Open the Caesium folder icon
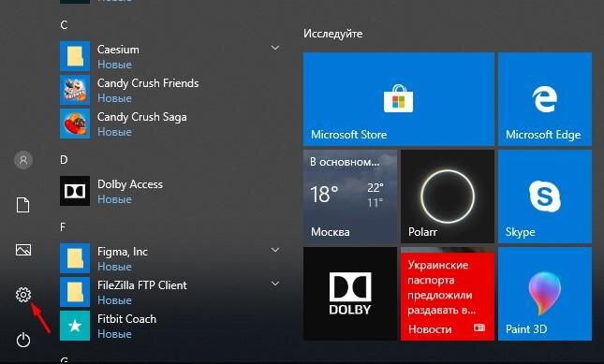This screenshot has width=604, height=364. pos(75,56)
